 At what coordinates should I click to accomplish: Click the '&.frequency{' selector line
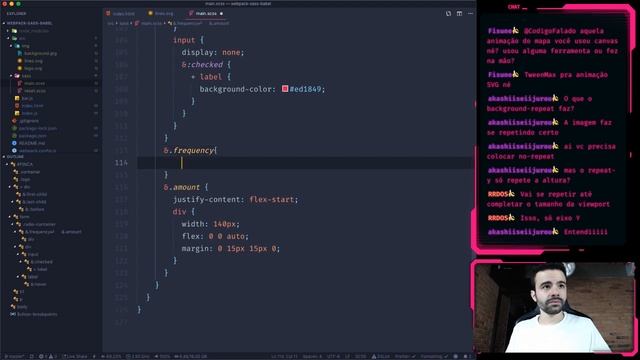click(x=190, y=150)
